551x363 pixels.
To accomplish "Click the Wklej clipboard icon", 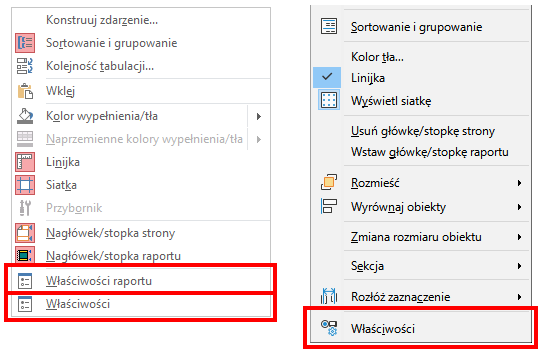I will 25,91.
